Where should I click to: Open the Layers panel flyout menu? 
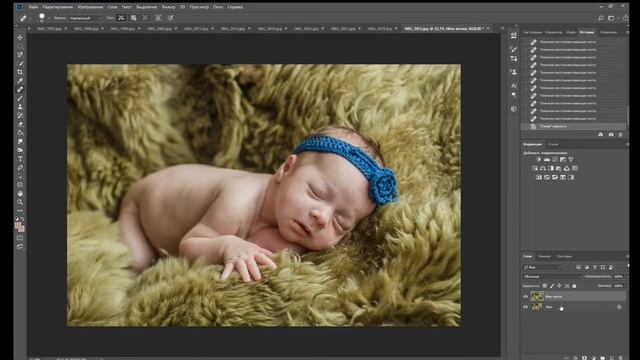(628, 256)
